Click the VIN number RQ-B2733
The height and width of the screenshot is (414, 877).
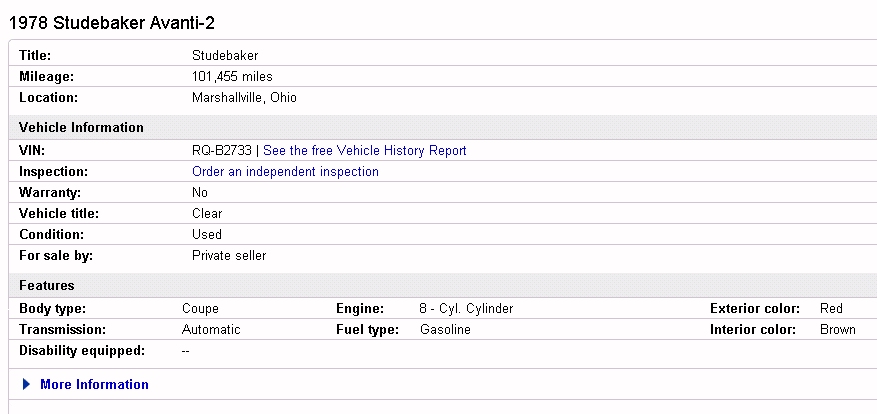pos(222,151)
